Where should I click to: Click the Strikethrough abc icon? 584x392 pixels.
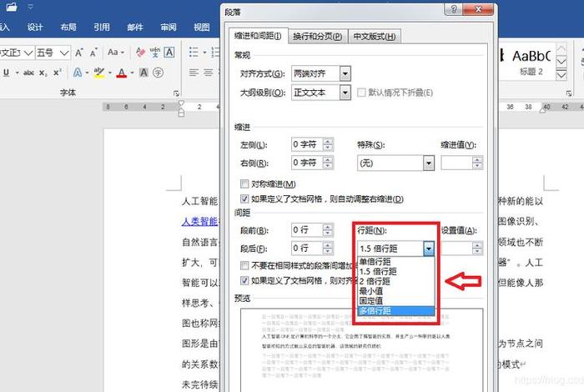coord(28,73)
